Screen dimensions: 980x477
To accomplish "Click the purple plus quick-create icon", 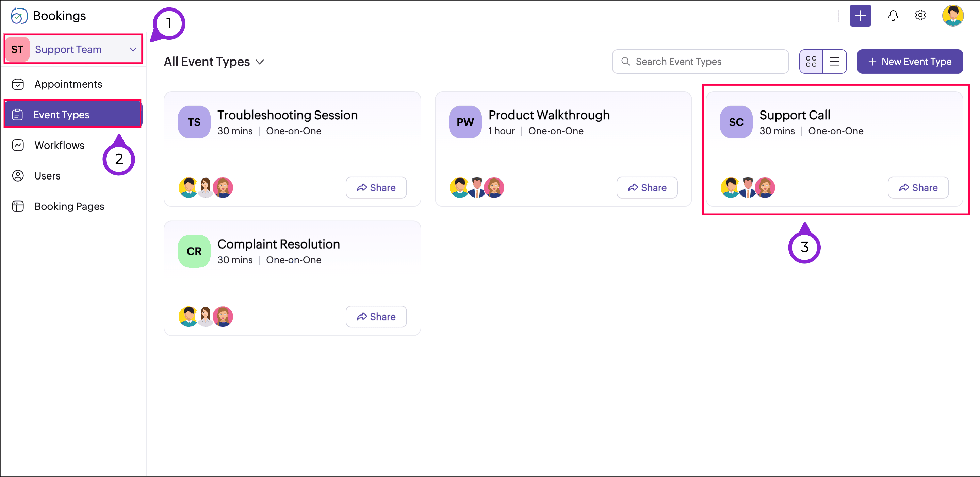I will (860, 16).
